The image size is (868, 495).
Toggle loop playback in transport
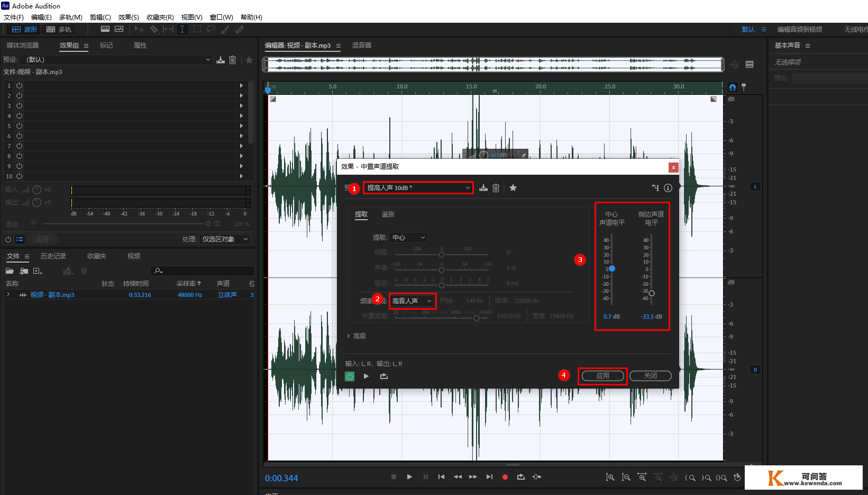(x=521, y=477)
